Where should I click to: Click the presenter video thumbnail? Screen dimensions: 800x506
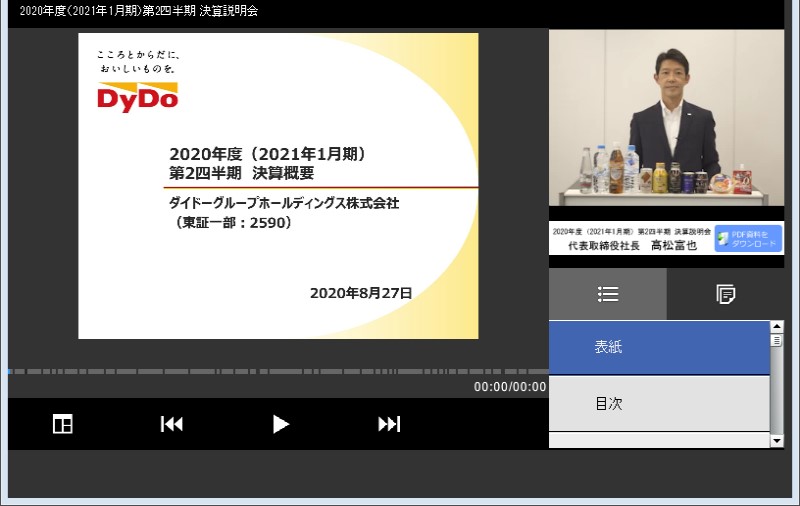666,118
